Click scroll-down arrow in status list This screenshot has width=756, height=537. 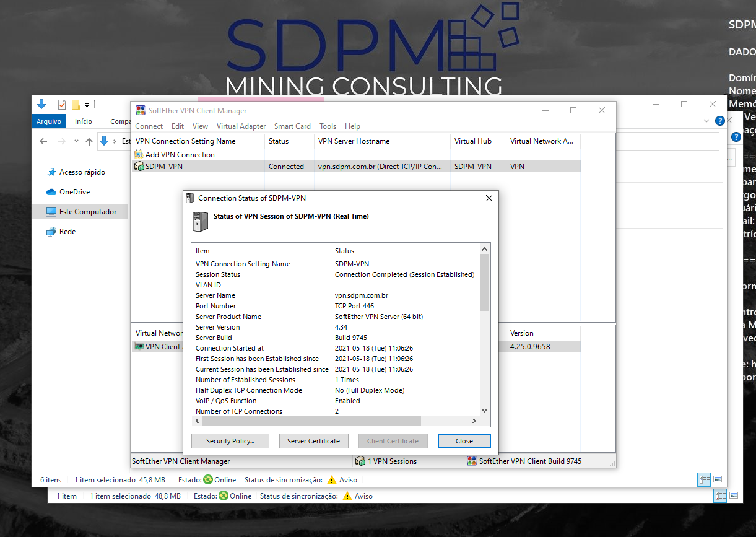point(484,411)
